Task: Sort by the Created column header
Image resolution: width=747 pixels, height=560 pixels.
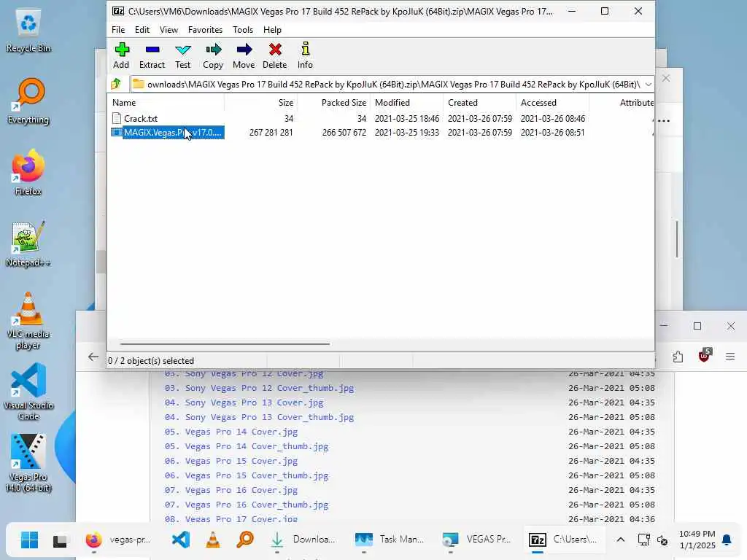Action: pos(480,102)
